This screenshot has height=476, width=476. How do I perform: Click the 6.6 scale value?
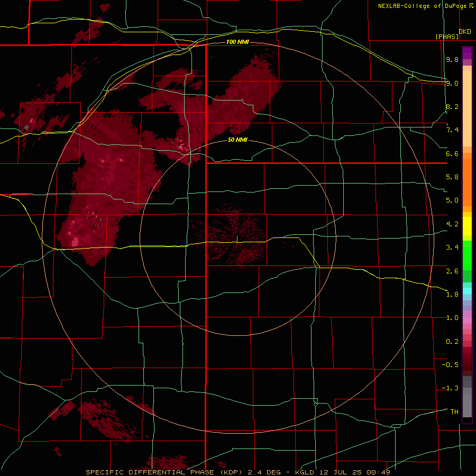(452, 153)
